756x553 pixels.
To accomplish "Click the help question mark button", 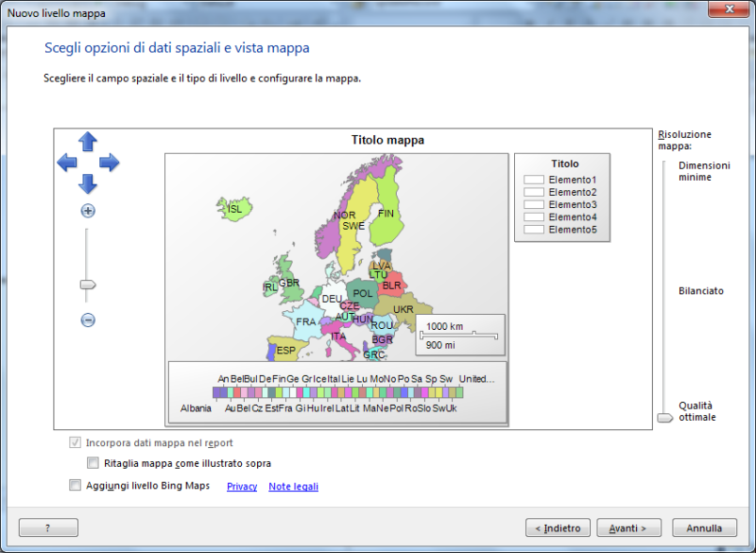I will pyautogui.click(x=48, y=527).
